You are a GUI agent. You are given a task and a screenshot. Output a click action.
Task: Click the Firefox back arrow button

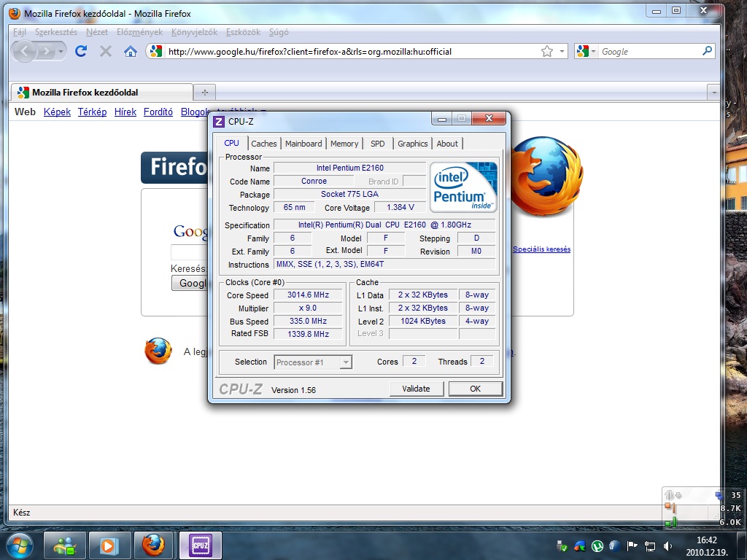tap(26, 51)
